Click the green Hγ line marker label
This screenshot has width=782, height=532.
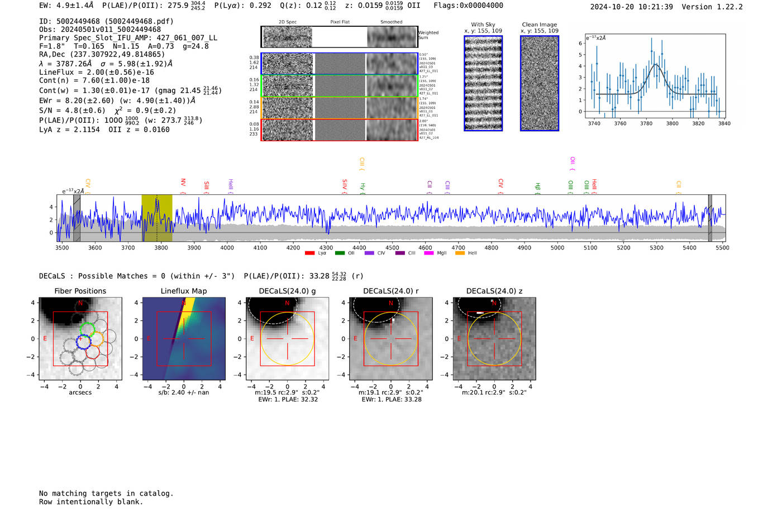[x=363, y=188]
